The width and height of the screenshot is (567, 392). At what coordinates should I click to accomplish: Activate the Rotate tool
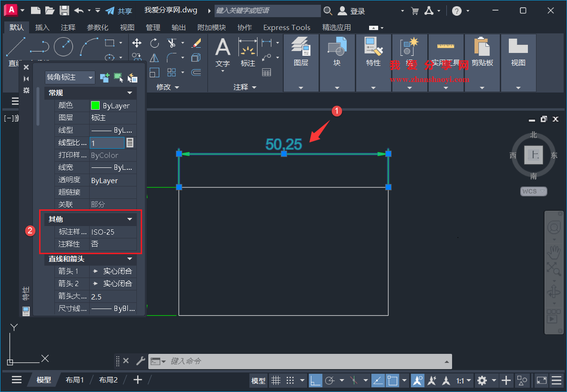155,43
